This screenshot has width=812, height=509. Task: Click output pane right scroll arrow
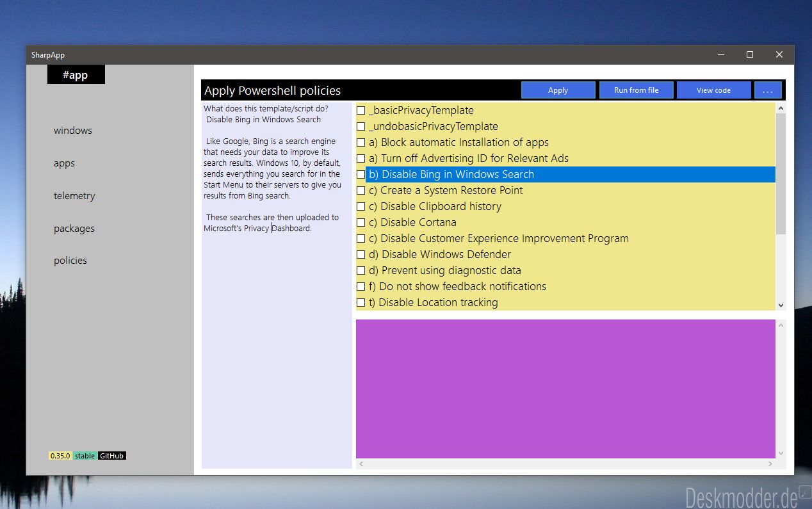click(x=770, y=464)
